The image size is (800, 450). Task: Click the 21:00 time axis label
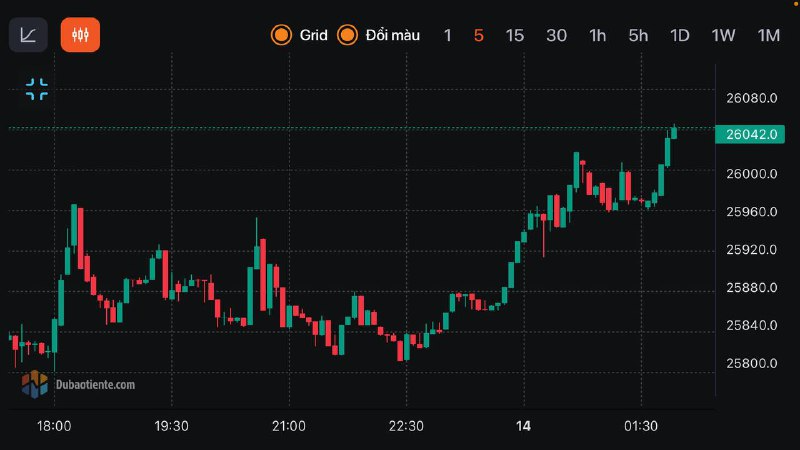point(289,426)
